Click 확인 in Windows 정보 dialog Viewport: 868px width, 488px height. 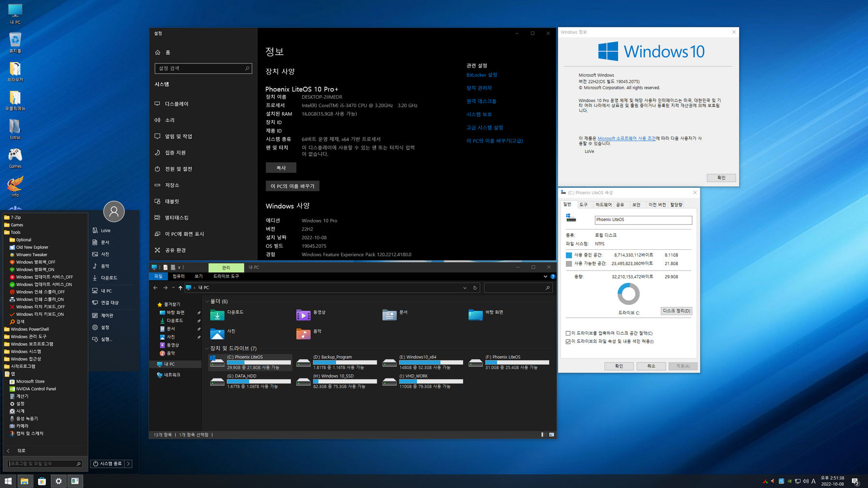click(x=721, y=178)
